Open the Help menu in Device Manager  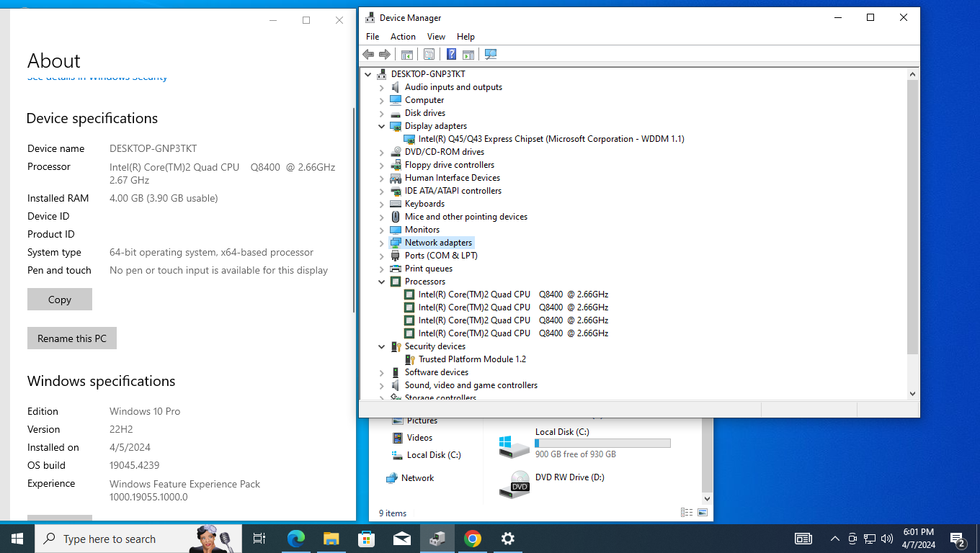465,37
